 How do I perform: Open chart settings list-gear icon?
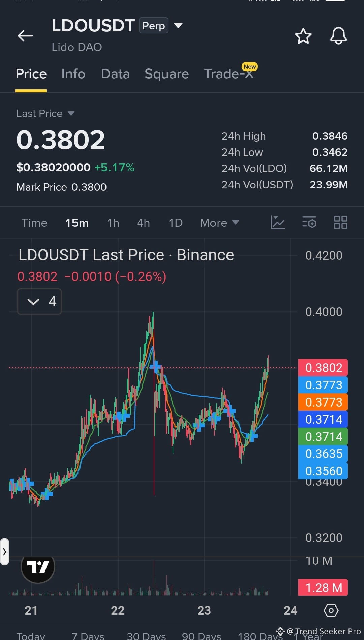tap(309, 223)
